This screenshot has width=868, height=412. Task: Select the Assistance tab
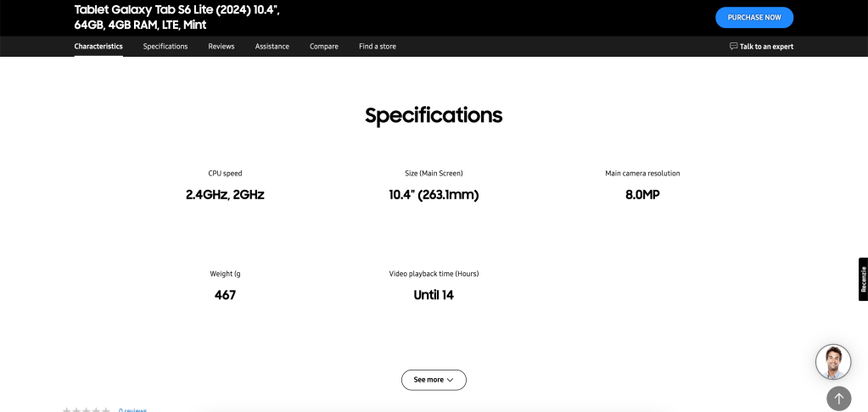(x=272, y=47)
